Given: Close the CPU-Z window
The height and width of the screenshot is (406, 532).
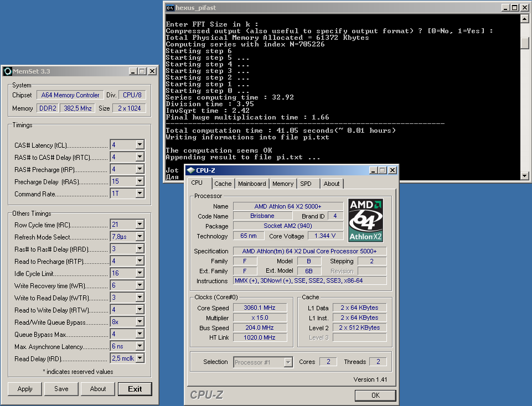Looking at the screenshot, I should pos(392,170).
